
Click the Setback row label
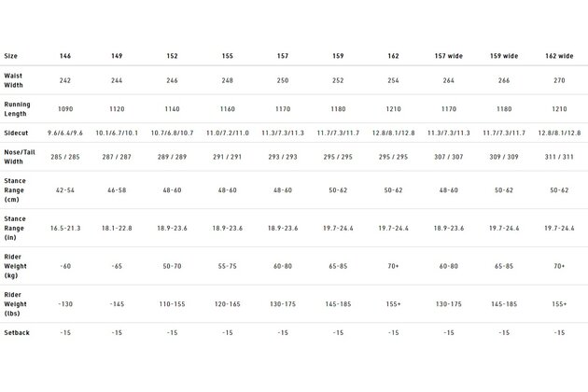pyautogui.click(x=17, y=332)
